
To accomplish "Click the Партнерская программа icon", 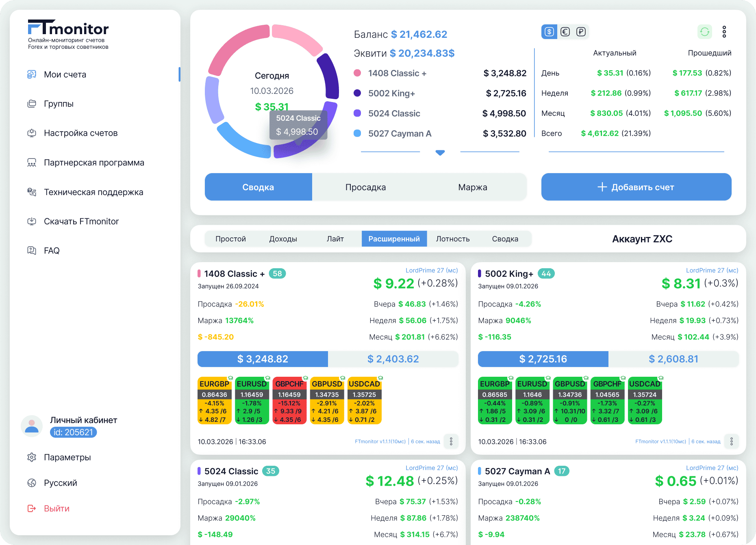I will click(x=32, y=163).
